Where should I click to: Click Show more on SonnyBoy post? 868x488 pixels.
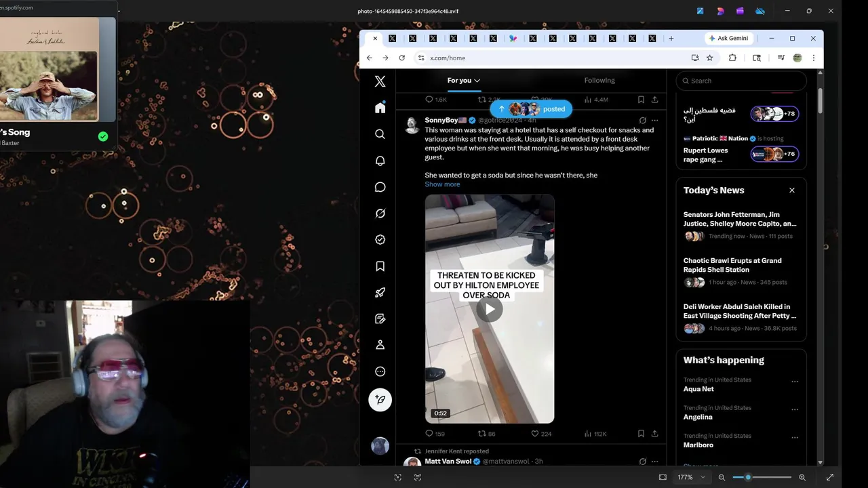tap(442, 184)
